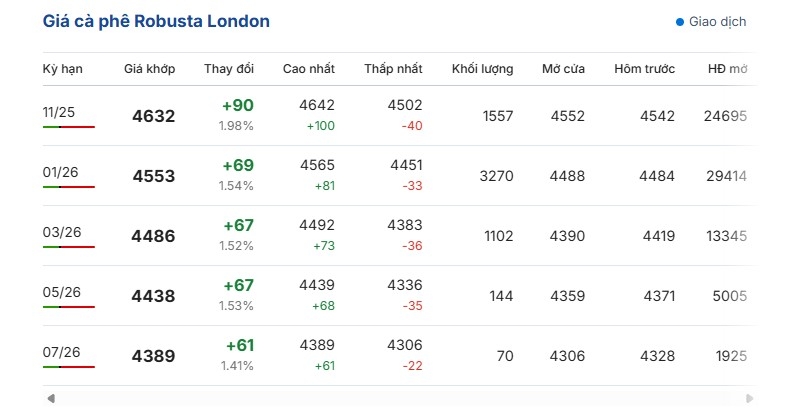Open the 01/26 contract row
Viewport: 790px width, 416px height.
point(60,172)
